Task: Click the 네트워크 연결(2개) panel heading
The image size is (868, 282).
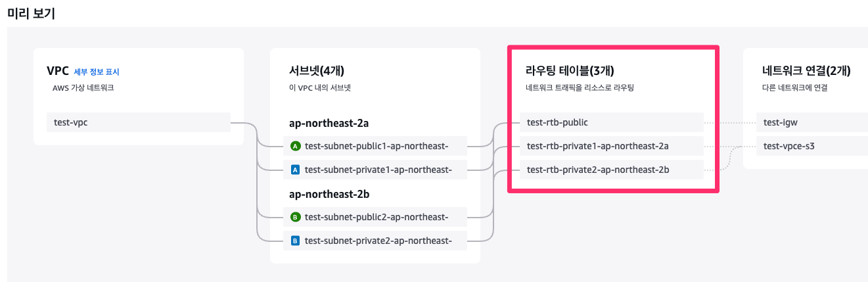Action: click(807, 71)
